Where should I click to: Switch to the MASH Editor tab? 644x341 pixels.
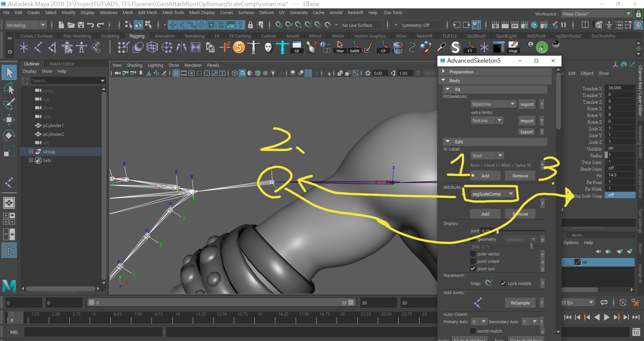click(x=62, y=64)
